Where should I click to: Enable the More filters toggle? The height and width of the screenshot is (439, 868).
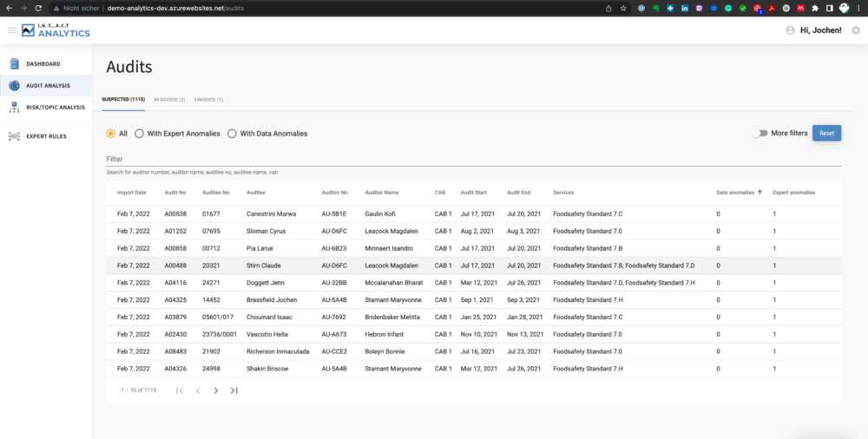tap(759, 134)
